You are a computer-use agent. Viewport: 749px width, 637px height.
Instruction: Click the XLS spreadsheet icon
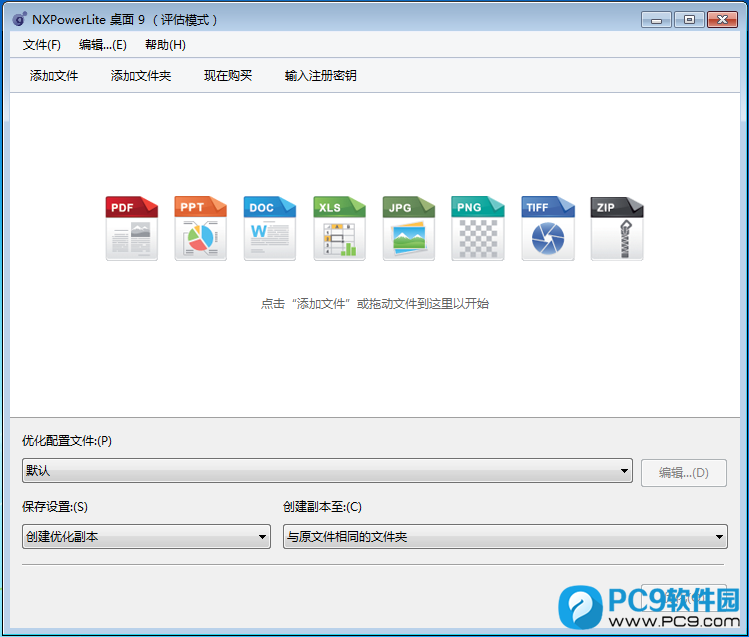click(x=340, y=228)
